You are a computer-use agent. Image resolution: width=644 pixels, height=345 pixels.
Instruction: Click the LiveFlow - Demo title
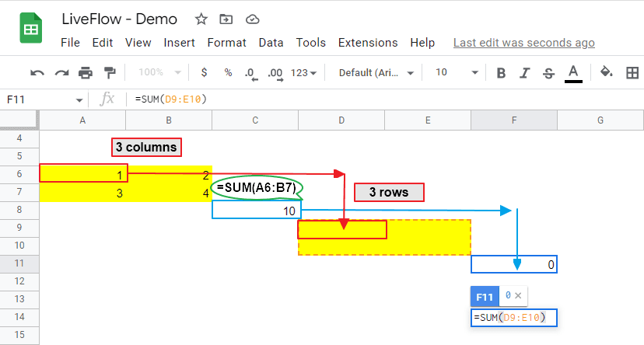tap(120, 19)
